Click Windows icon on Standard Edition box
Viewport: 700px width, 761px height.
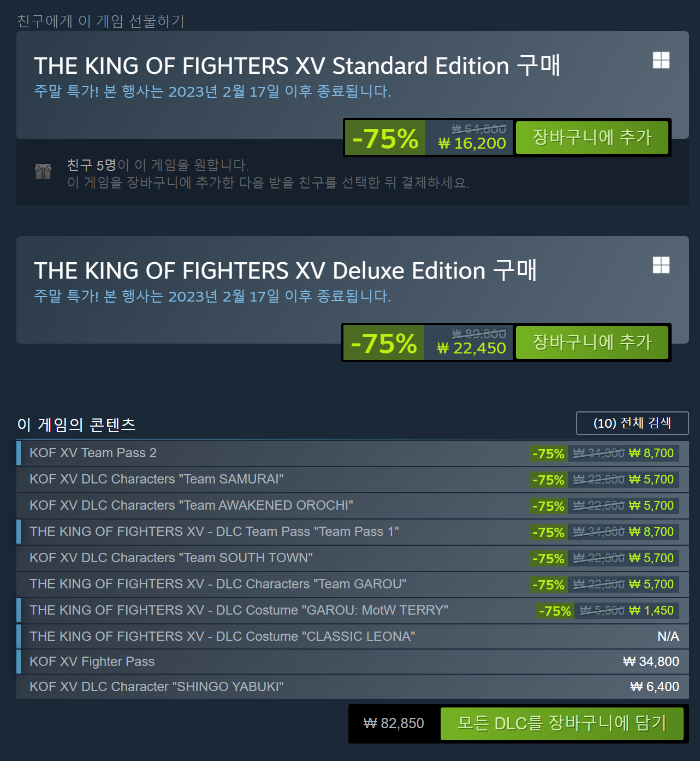(661, 60)
